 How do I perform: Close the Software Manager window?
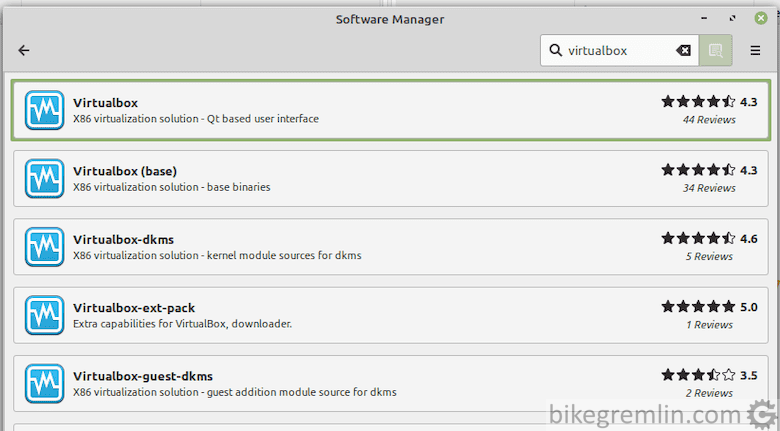pos(761,18)
